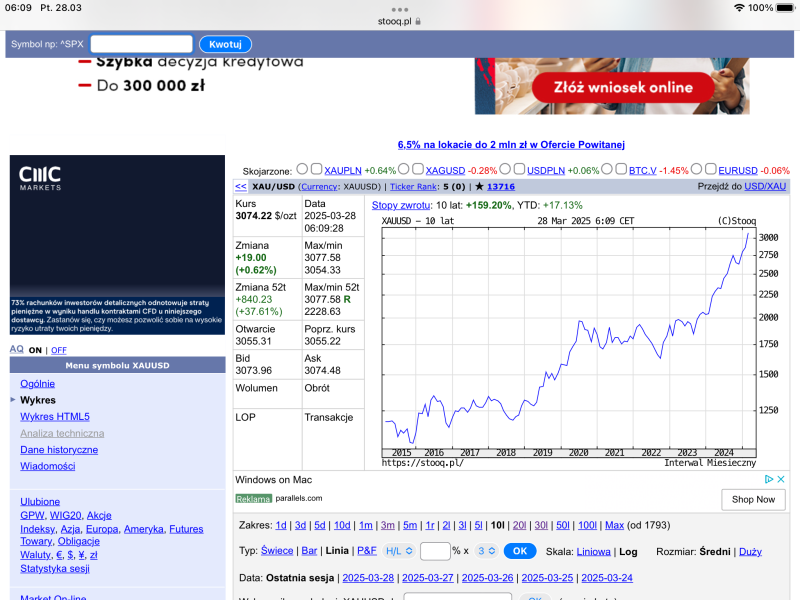Open the dropdown showing value 3
This screenshot has width=800, height=600.
click(x=486, y=551)
